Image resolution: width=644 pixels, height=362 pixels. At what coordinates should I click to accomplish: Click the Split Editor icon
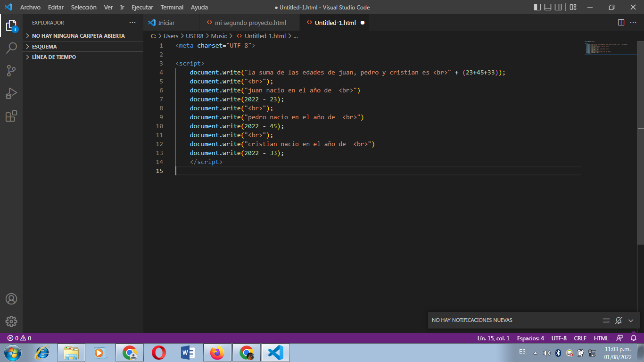[x=621, y=23]
